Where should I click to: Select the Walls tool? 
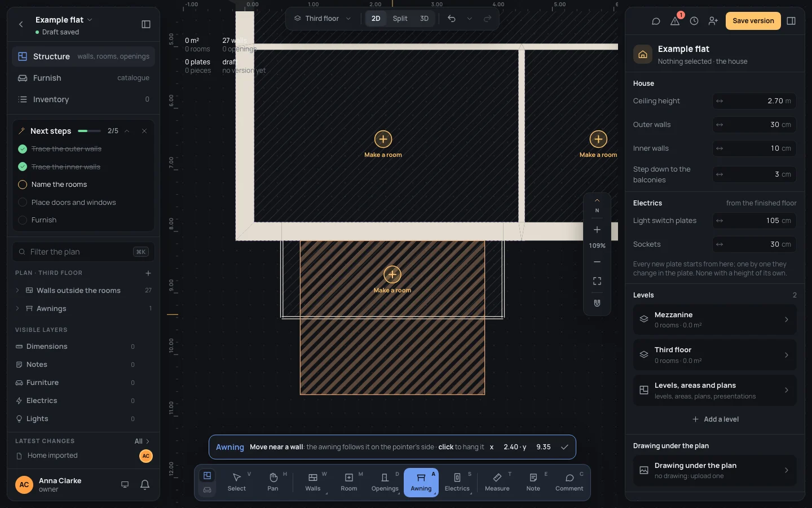pyautogui.click(x=313, y=483)
